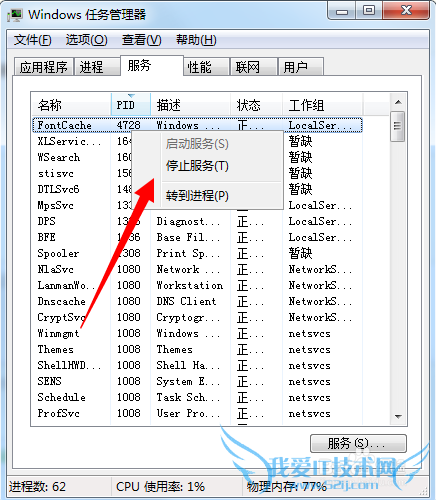Click the vertical scrollbar thumb
436x500 pixels.
tap(397, 127)
